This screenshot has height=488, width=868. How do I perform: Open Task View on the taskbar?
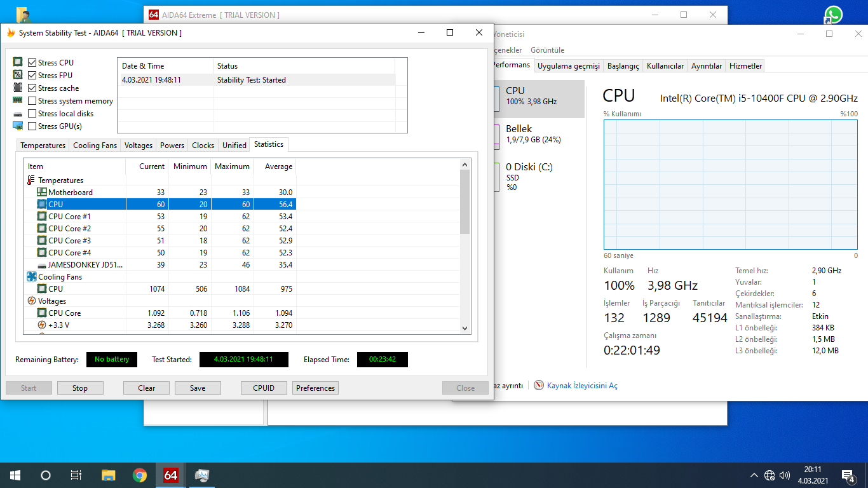click(76, 475)
